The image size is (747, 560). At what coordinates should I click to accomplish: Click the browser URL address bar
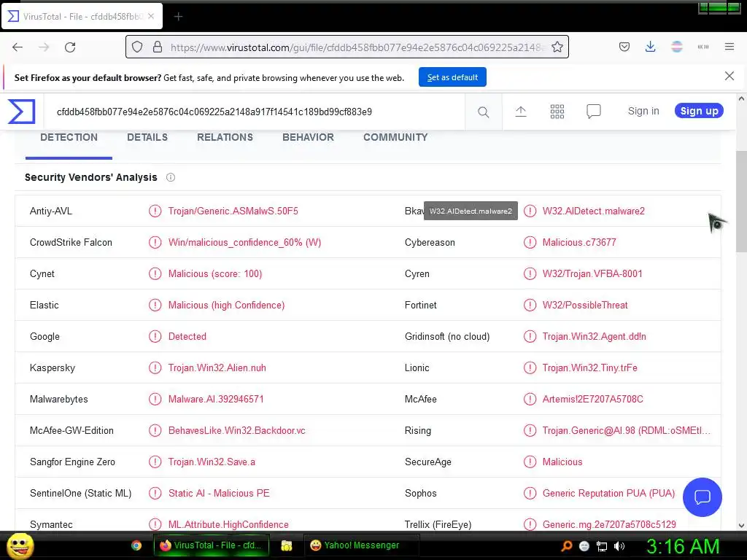(347, 47)
